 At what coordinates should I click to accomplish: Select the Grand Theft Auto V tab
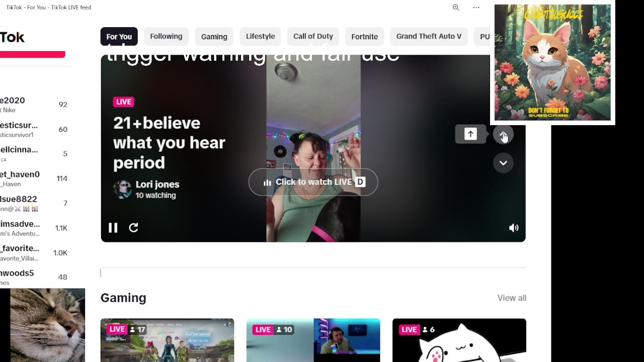tap(429, 36)
